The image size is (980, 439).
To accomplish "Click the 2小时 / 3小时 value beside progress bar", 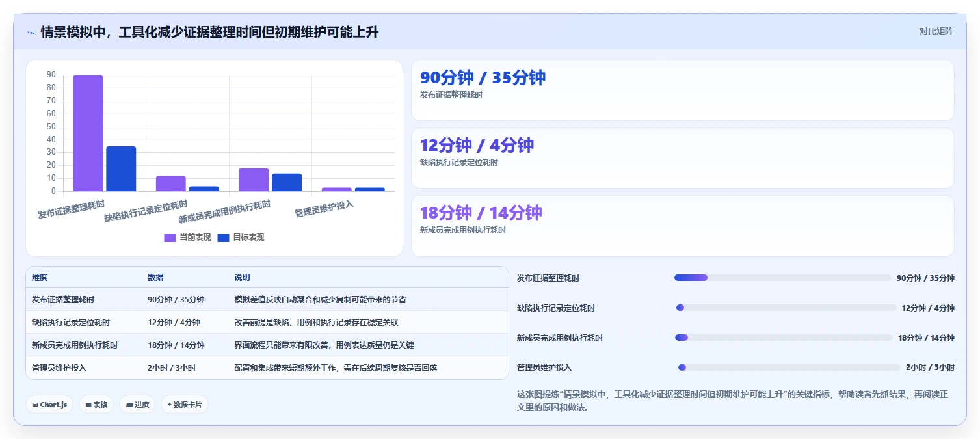I will click(930, 367).
